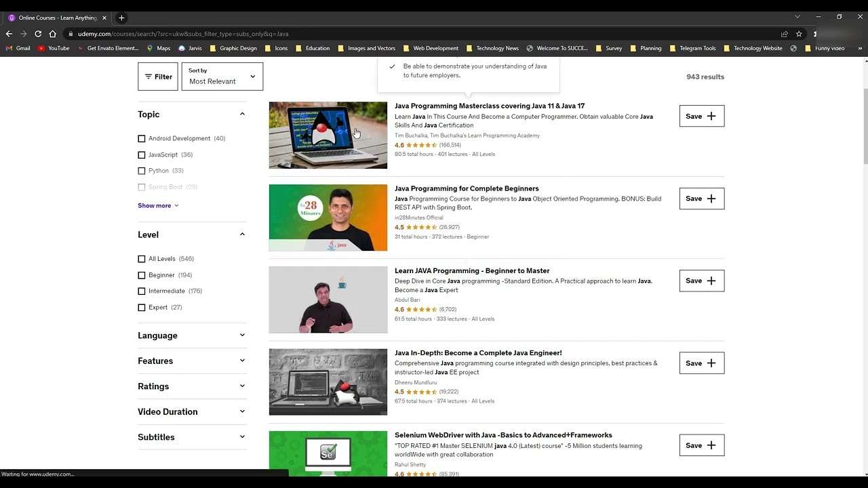Image resolution: width=868 pixels, height=488 pixels.
Task: Show more bookmarks with double chevron
Action: click(x=860, y=48)
